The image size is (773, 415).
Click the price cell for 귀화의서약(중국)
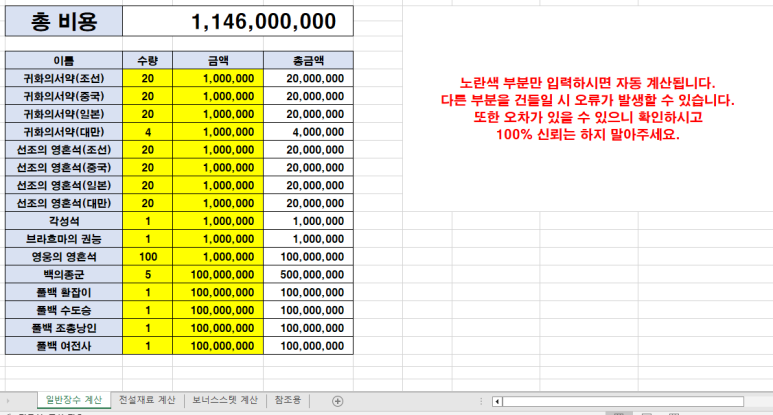tap(218, 96)
